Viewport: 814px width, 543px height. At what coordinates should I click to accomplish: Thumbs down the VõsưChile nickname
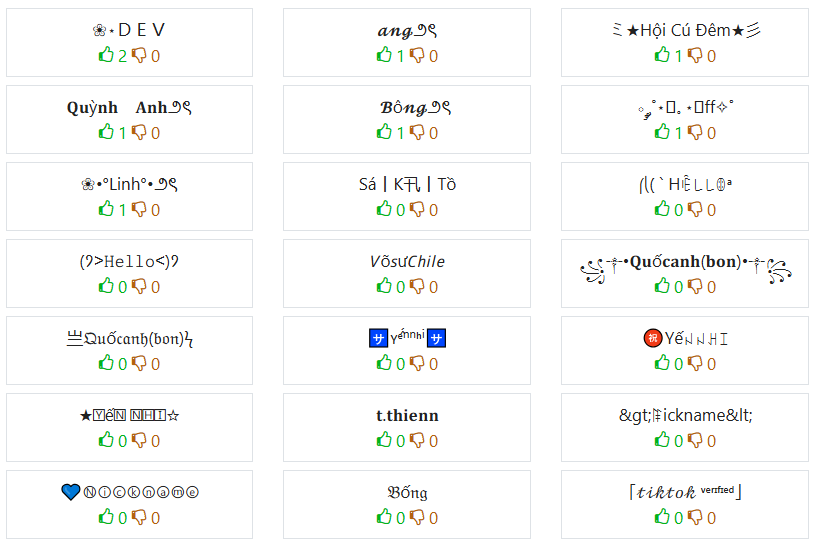click(x=417, y=286)
